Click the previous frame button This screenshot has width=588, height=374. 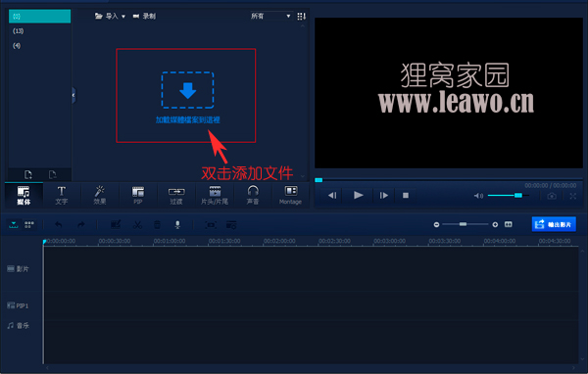pyautogui.click(x=332, y=195)
